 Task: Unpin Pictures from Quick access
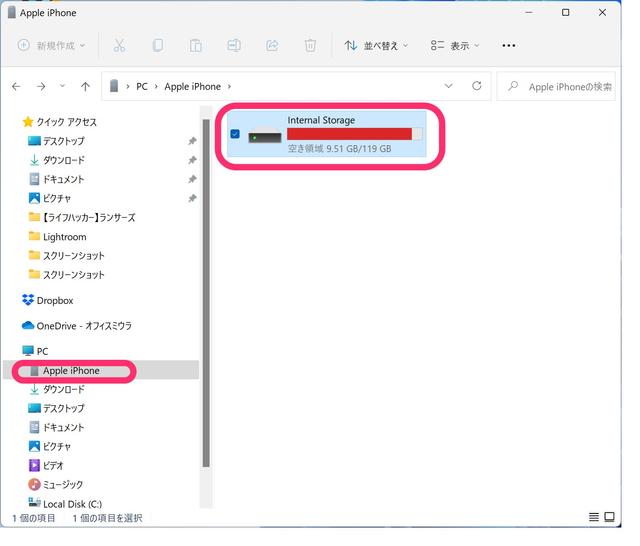pos(192,198)
